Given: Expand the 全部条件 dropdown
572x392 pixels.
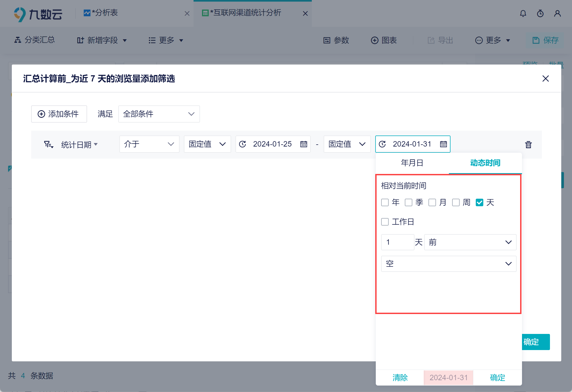Looking at the screenshot, I should pos(159,114).
